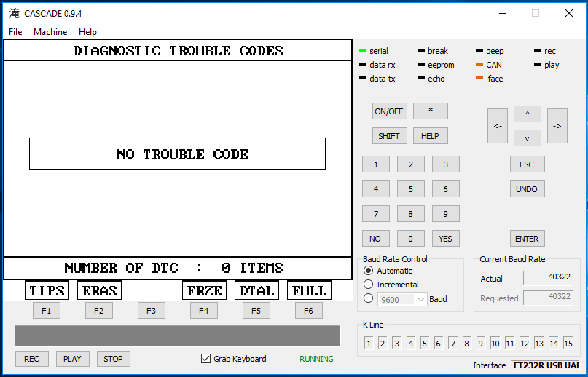
Task: Click K Line indicator number 7
Action: [453, 344]
